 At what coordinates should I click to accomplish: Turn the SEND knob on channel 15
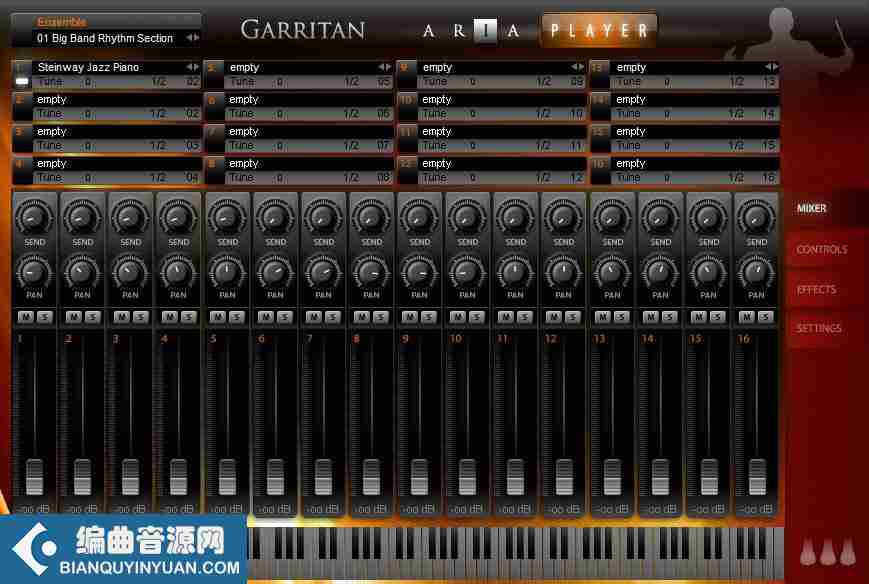tap(708, 218)
